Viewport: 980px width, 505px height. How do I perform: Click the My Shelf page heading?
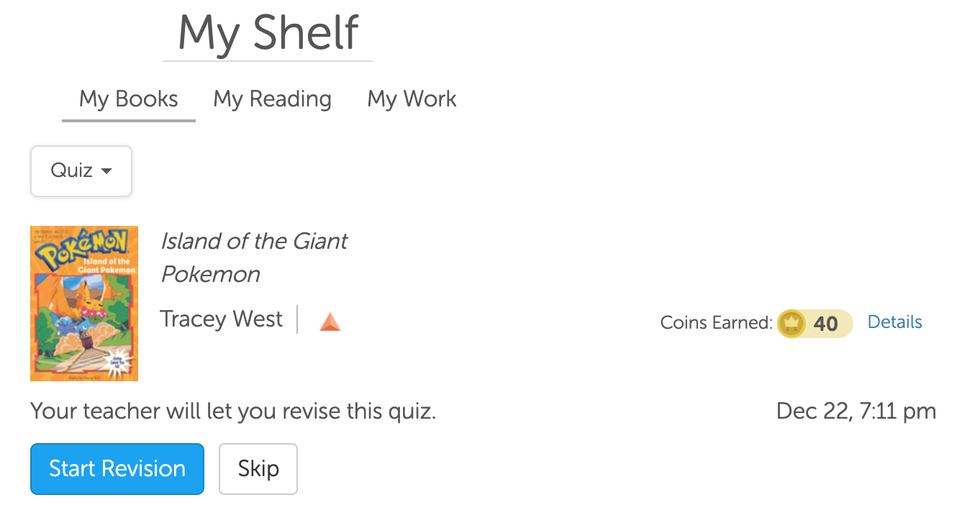(x=268, y=33)
